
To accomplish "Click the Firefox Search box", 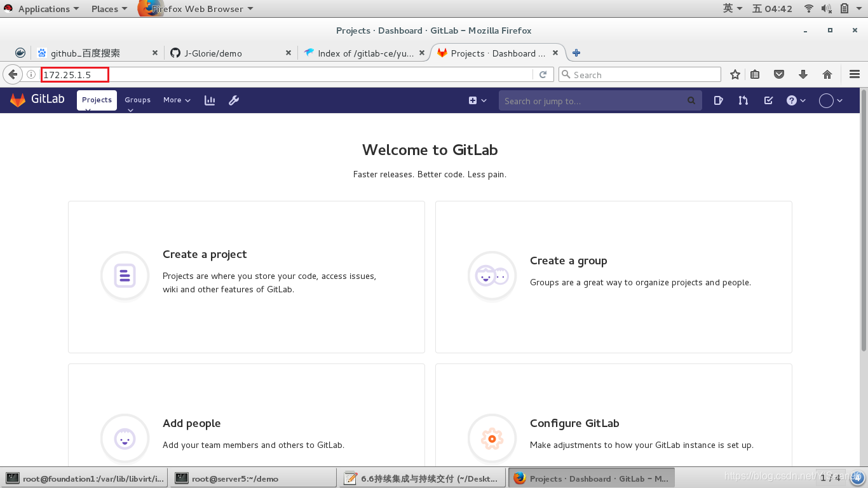I will point(639,75).
